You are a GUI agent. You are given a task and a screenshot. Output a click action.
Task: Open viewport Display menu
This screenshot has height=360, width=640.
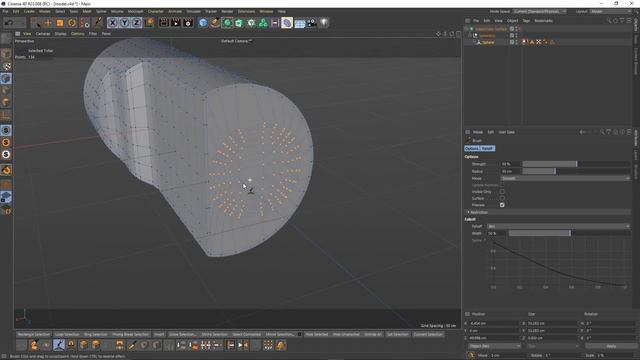tap(60, 34)
